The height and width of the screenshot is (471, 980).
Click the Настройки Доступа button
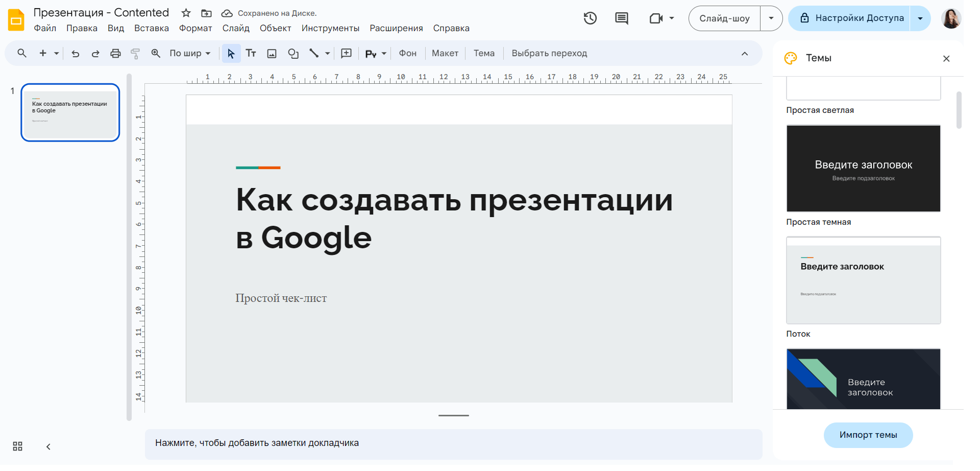pos(850,18)
